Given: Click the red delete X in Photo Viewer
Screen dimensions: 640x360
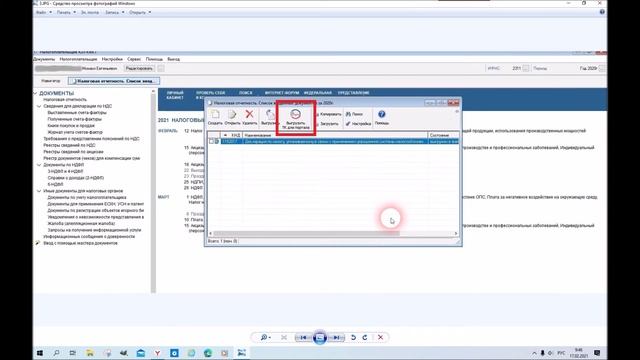Looking at the screenshot, I should click(x=380, y=338).
